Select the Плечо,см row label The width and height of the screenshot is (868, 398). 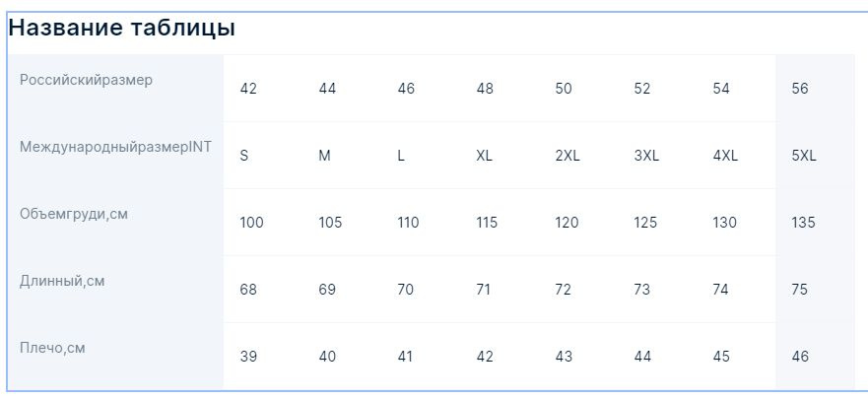52,348
